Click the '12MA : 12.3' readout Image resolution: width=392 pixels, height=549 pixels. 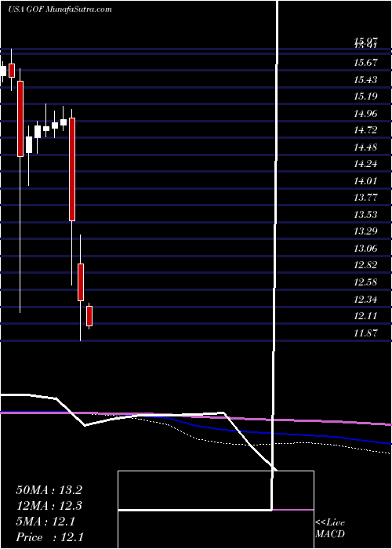pos(49,506)
